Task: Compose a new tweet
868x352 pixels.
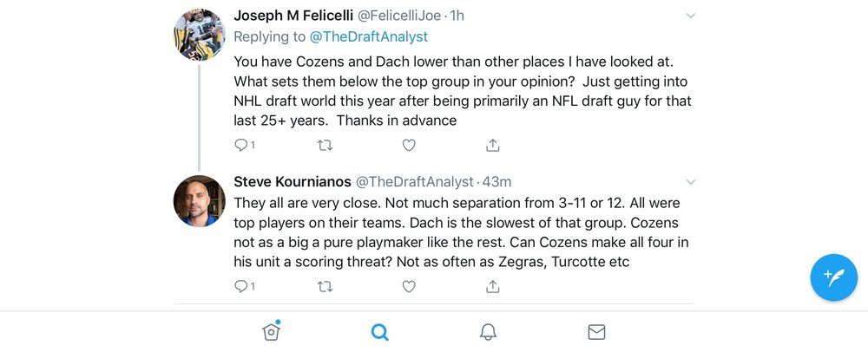Action: [x=833, y=277]
